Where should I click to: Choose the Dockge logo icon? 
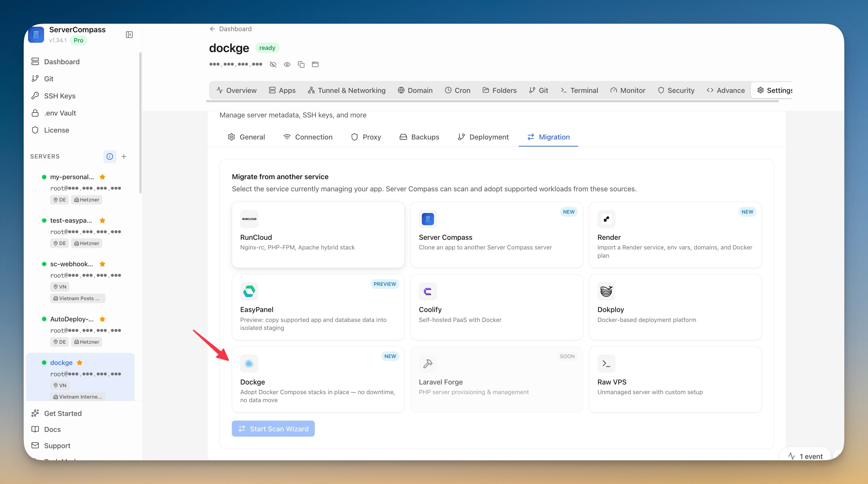[x=249, y=364]
